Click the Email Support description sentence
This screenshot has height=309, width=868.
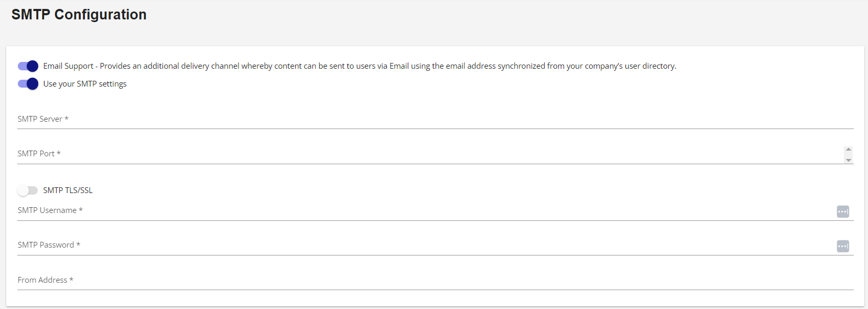[x=360, y=66]
